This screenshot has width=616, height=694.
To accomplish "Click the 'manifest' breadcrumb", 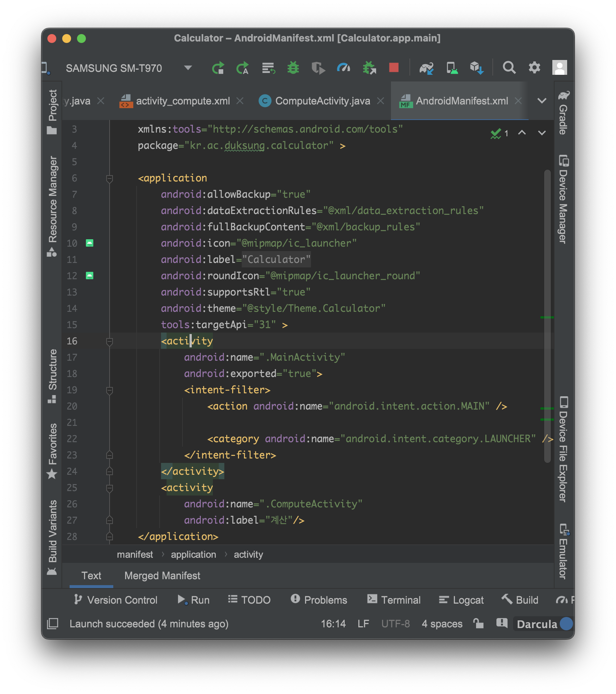I will (x=135, y=554).
